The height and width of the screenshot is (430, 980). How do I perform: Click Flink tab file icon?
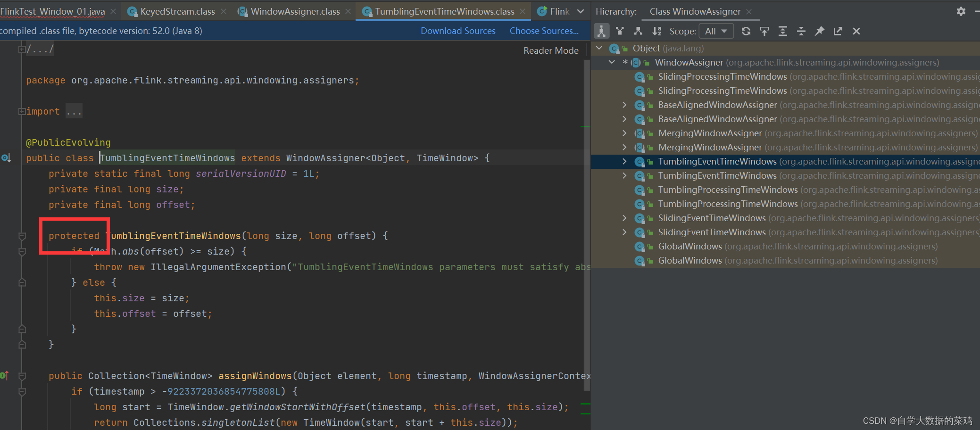click(x=542, y=11)
